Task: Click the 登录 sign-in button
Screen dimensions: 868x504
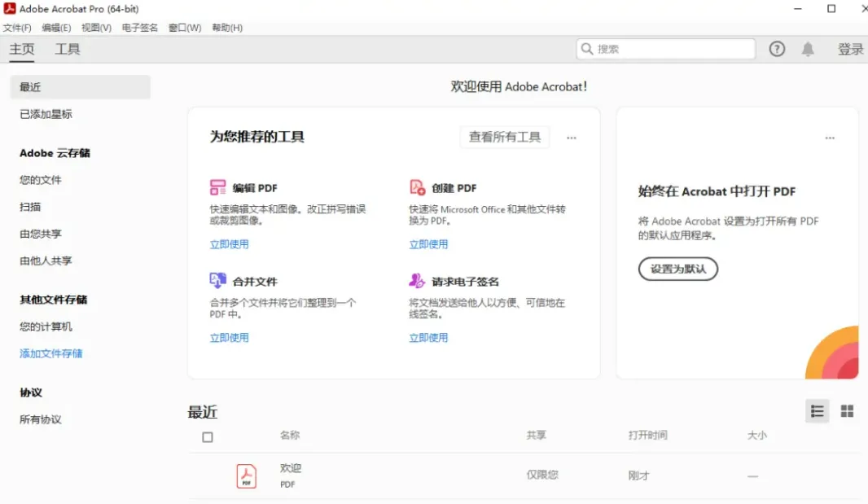Action: [x=851, y=50]
